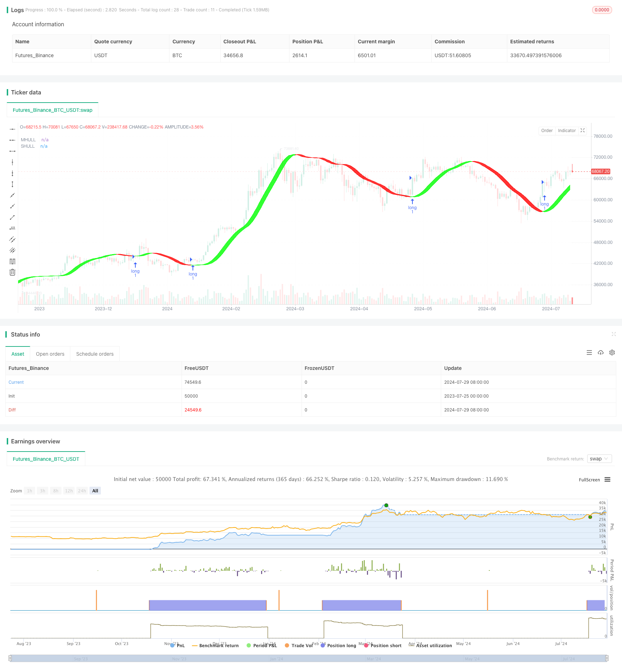Open the earnings chart hamburger menu
The image size is (622, 672).
click(x=607, y=480)
